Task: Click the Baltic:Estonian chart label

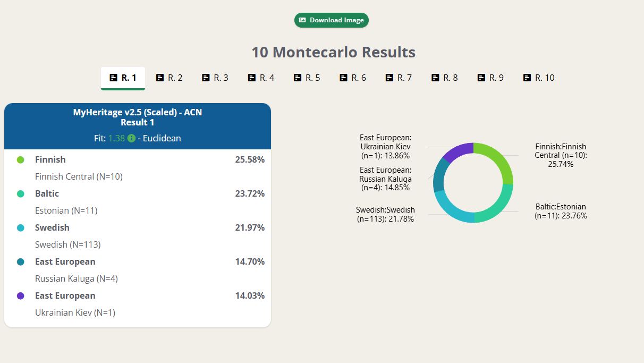Action: click(x=561, y=211)
